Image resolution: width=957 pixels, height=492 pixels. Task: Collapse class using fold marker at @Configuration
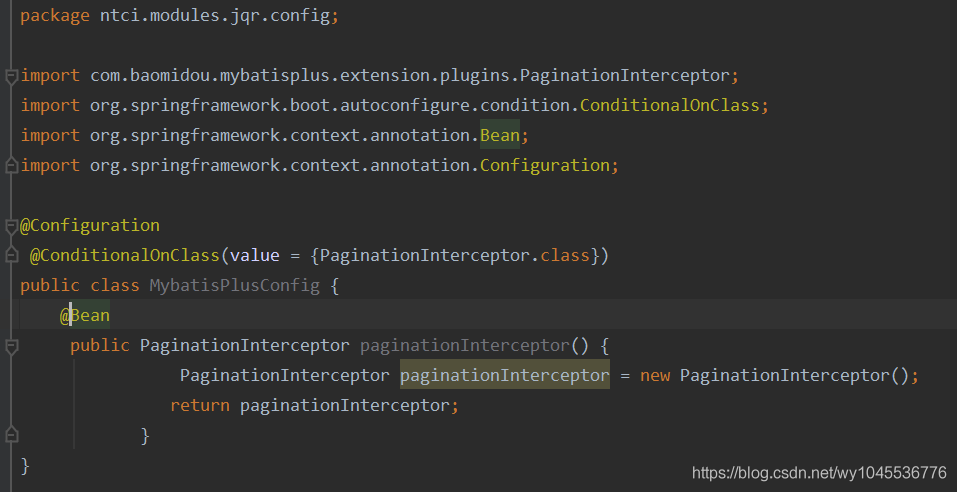11,225
